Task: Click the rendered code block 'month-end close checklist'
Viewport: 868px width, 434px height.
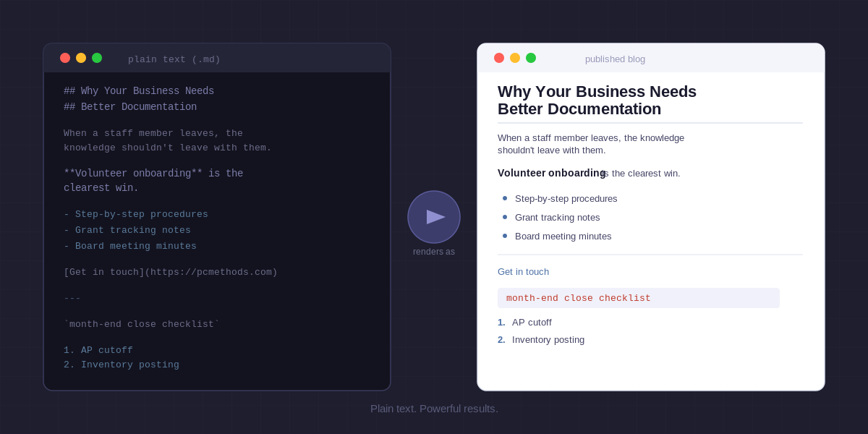Action: [639, 298]
